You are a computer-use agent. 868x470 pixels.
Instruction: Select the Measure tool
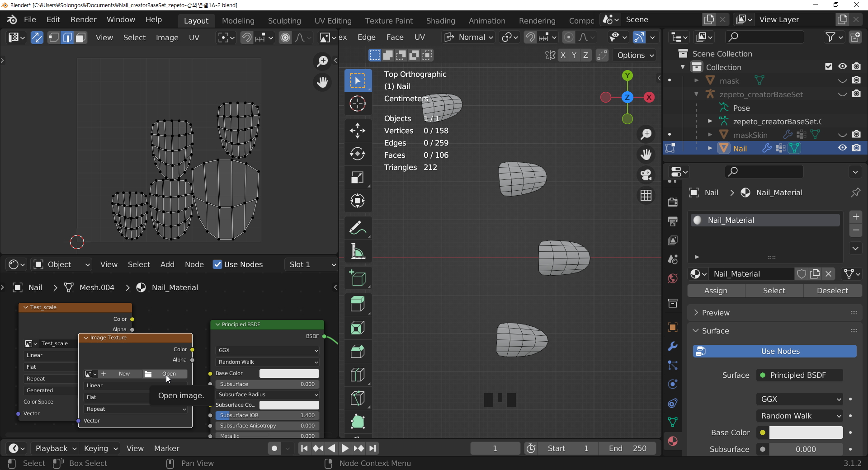coord(358,251)
